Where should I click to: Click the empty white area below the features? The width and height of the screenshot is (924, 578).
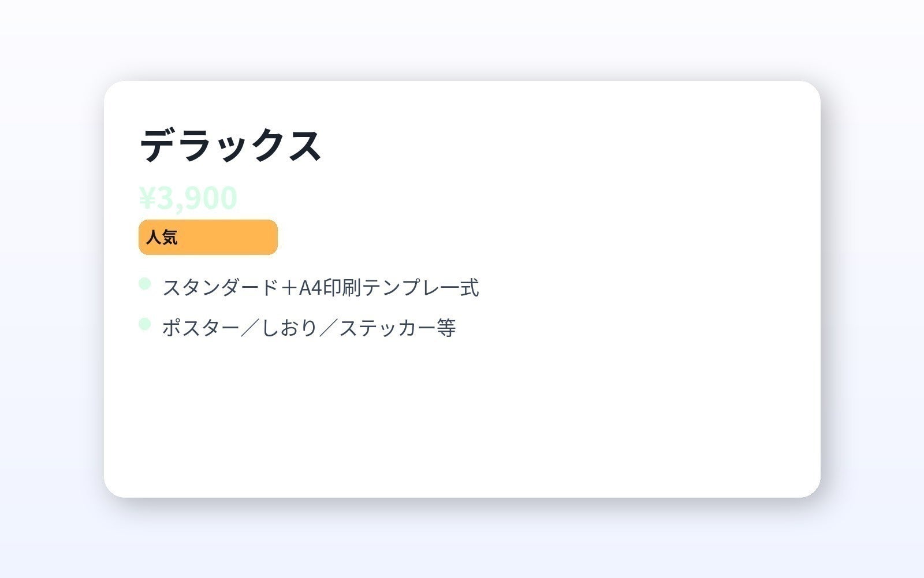coord(462,422)
